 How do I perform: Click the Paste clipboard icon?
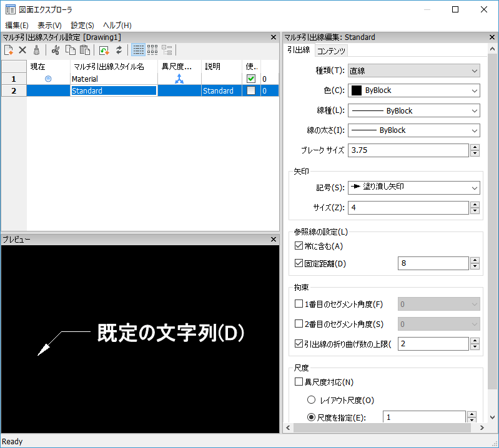(85, 51)
